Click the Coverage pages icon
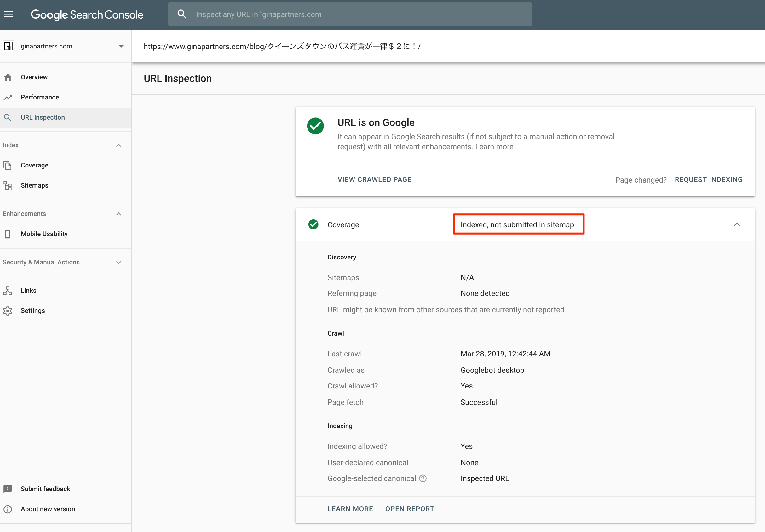This screenshot has height=532, width=765. (8, 166)
